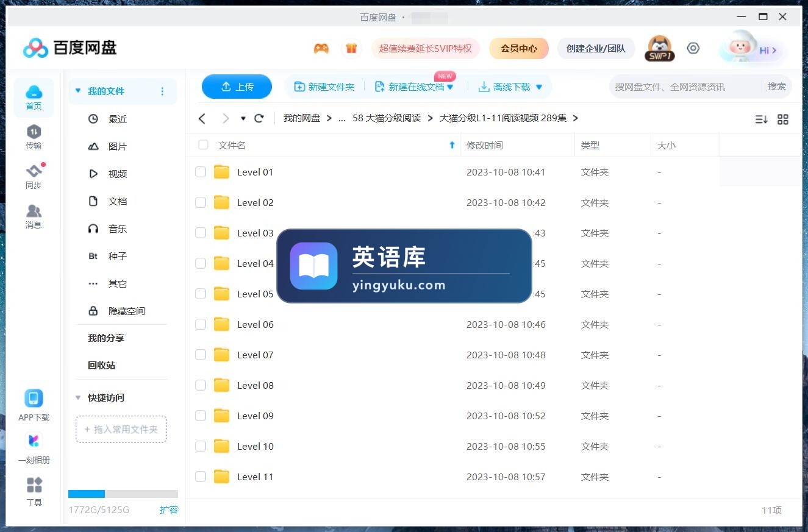Click 新建文件夹 to create folder
Image resolution: width=808 pixels, height=532 pixels.
coord(324,87)
